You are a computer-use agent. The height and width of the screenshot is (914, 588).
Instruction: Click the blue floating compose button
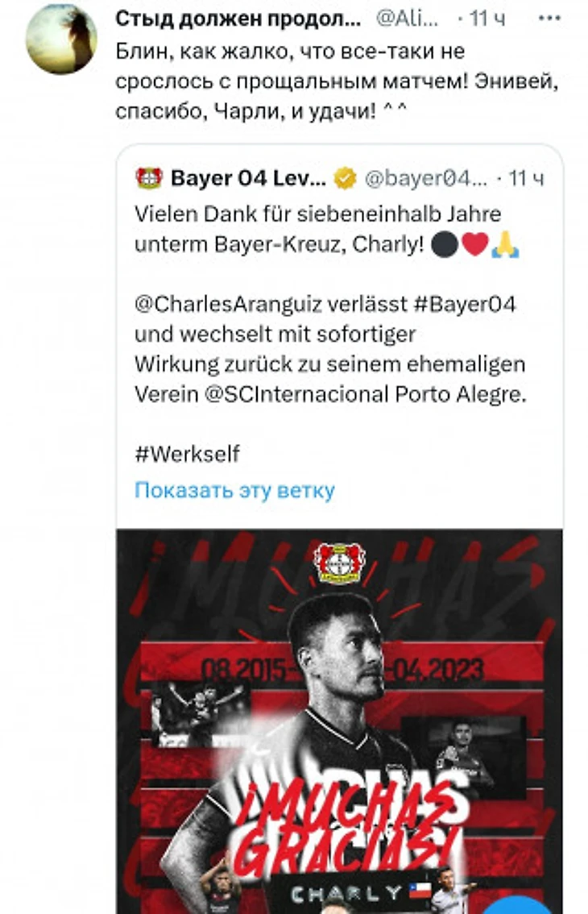(x=518, y=905)
